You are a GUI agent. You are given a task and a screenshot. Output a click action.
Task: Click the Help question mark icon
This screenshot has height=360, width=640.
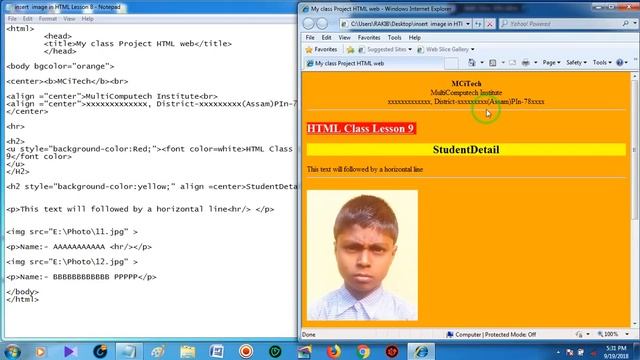tap(620, 62)
